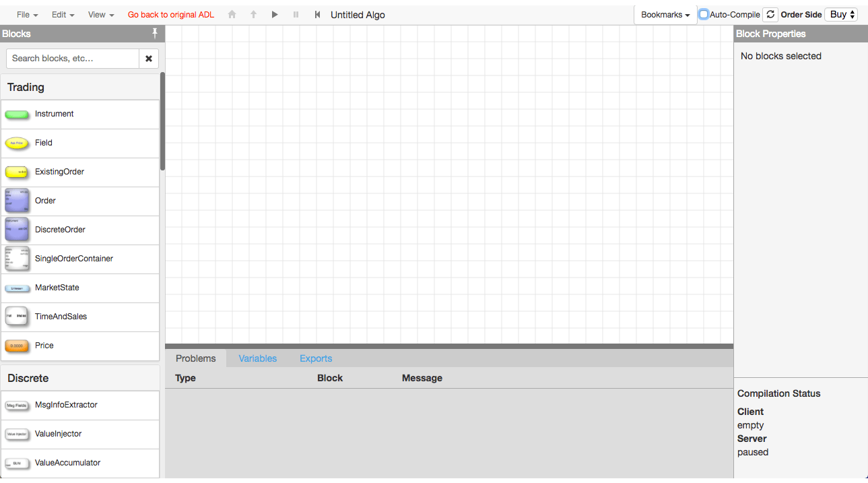Enable the Auto-Compile checkbox
Image resolution: width=868 pixels, height=483 pixels.
point(704,14)
